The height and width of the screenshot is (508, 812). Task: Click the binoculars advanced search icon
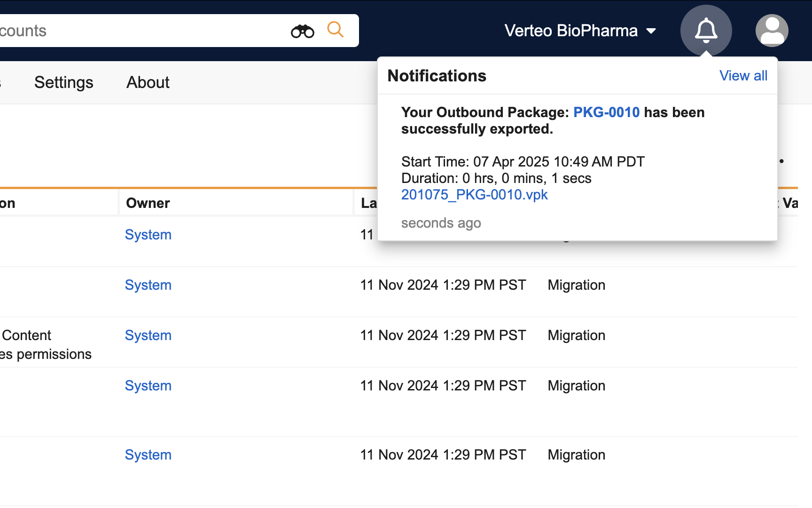coord(302,31)
